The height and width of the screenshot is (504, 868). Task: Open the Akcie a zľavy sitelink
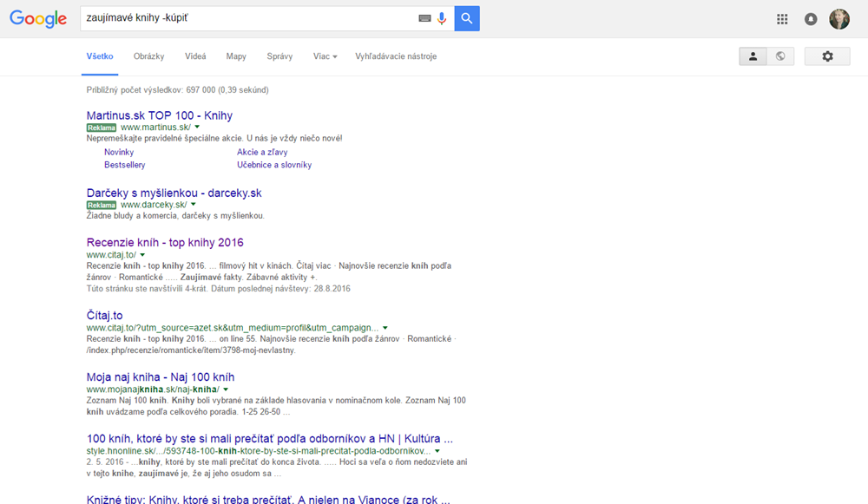tap(262, 152)
